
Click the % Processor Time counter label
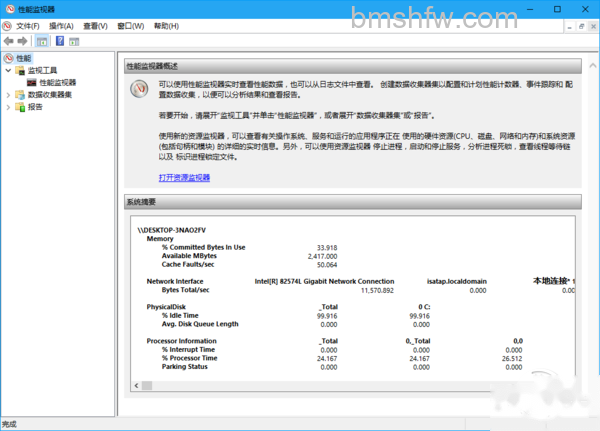[x=189, y=358]
